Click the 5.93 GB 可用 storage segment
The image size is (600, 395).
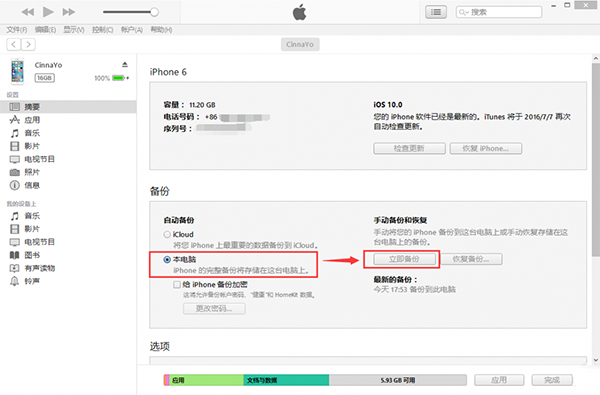398,380
